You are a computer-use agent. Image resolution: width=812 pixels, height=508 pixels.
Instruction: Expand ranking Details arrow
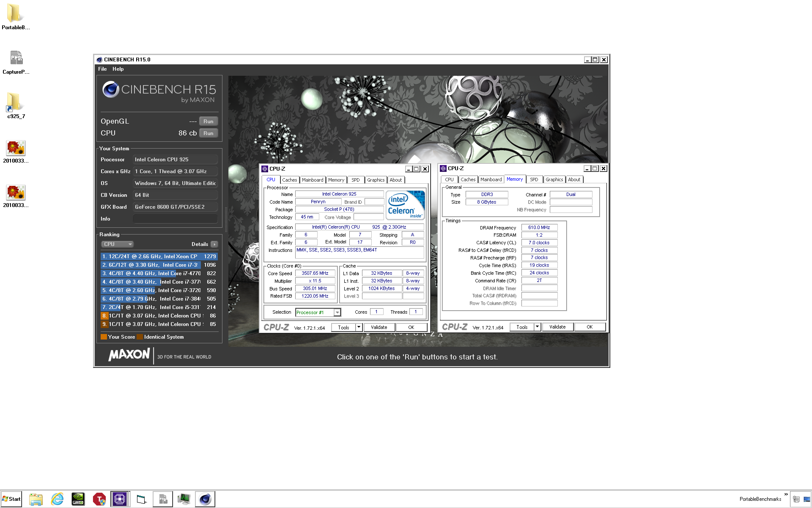(214, 244)
